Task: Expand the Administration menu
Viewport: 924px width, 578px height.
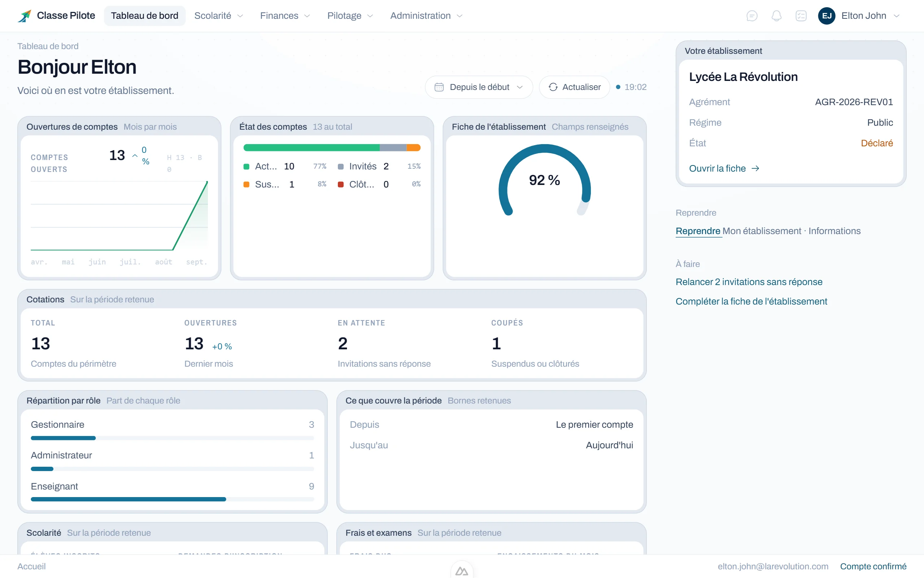Action: (x=426, y=16)
